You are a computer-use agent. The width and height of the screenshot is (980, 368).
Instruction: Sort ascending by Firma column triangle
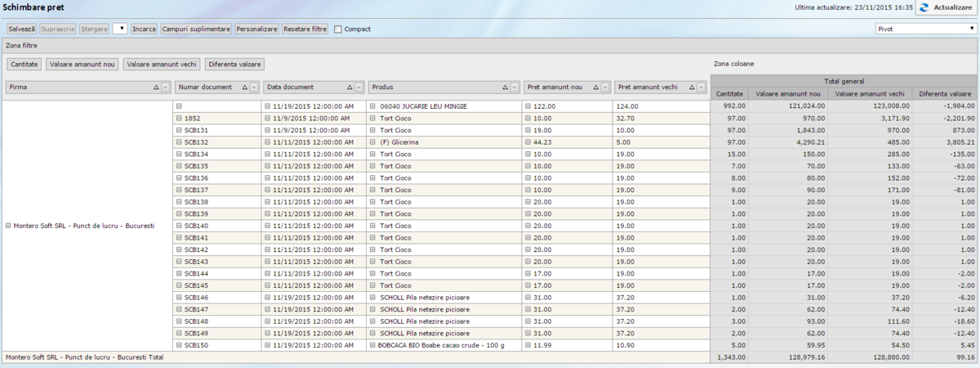tap(155, 88)
